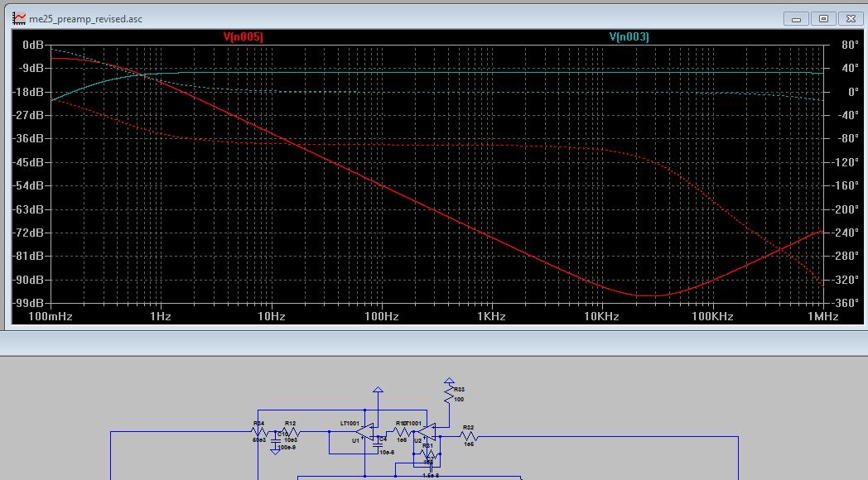Select resistor R32 symbol in schematic
The height and width of the screenshot is (480, 868).
coord(469,436)
